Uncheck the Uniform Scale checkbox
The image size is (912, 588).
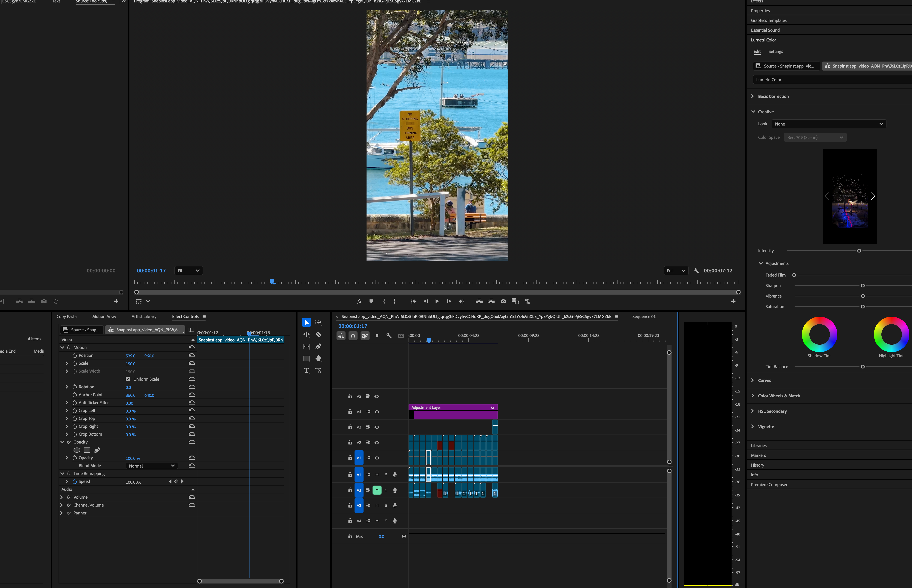128,379
